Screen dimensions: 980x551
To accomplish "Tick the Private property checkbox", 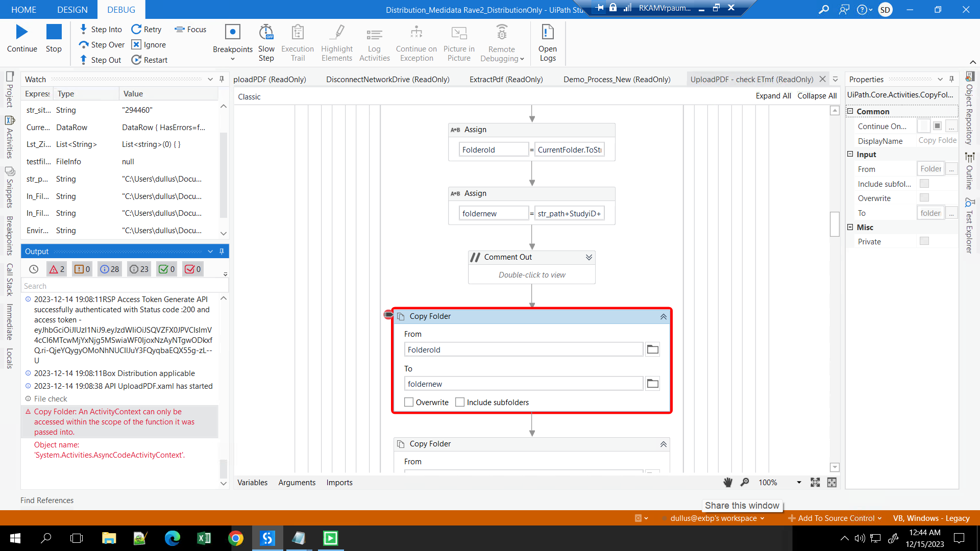I will coord(924,241).
